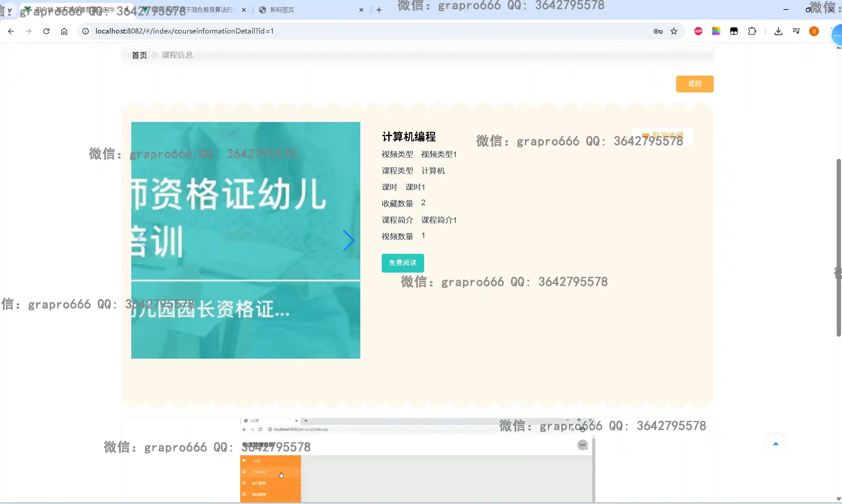The width and height of the screenshot is (842, 504).
Task: Click the 返回 button
Action: (x=694, y=84)
